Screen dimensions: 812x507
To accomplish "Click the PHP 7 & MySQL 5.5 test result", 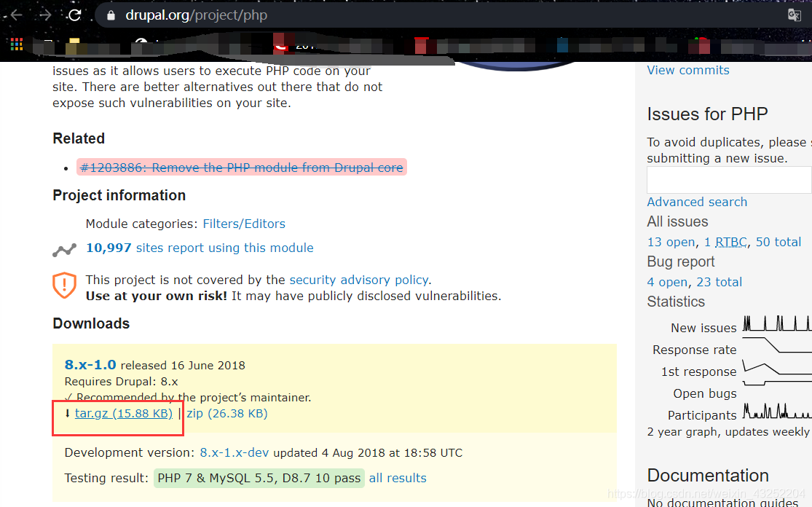I will [259, 478].
